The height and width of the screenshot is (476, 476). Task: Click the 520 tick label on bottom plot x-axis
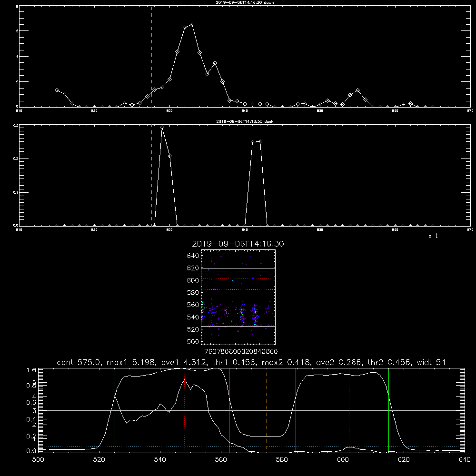[99, 460]
